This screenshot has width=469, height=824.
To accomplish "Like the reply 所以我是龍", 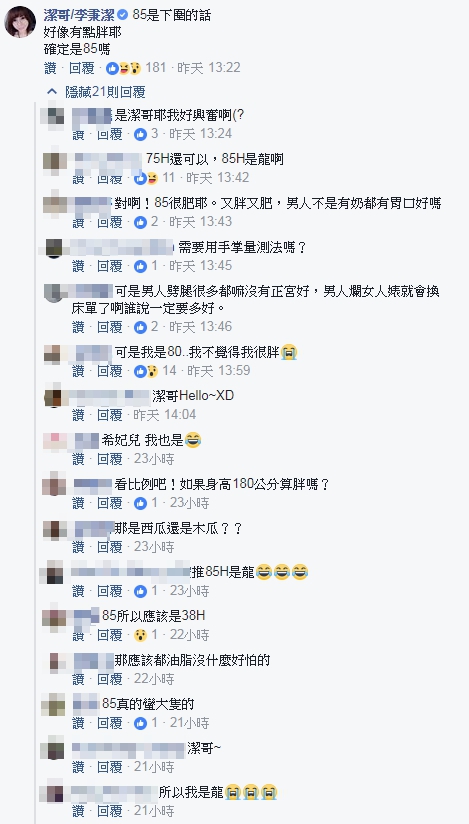I will [78, 811].
